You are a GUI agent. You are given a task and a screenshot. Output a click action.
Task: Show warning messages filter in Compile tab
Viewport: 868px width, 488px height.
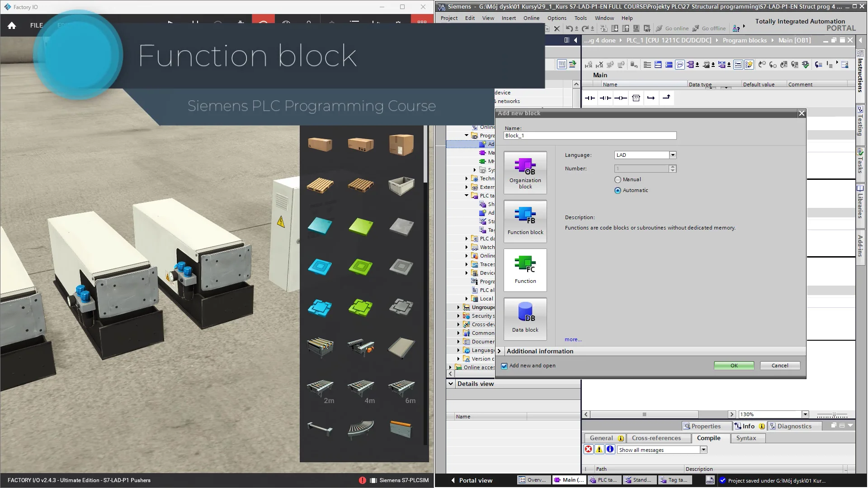(x=599, y=449)
